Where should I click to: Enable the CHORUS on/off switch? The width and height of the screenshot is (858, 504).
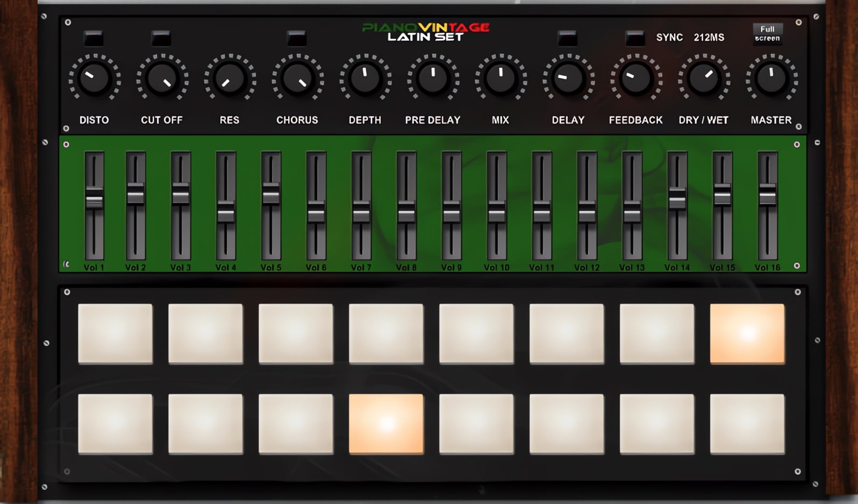tap(297, 38)
